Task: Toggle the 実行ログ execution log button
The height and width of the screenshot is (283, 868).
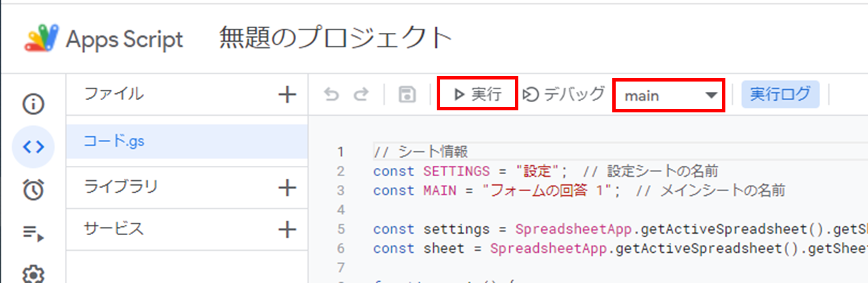Action: 780,95
